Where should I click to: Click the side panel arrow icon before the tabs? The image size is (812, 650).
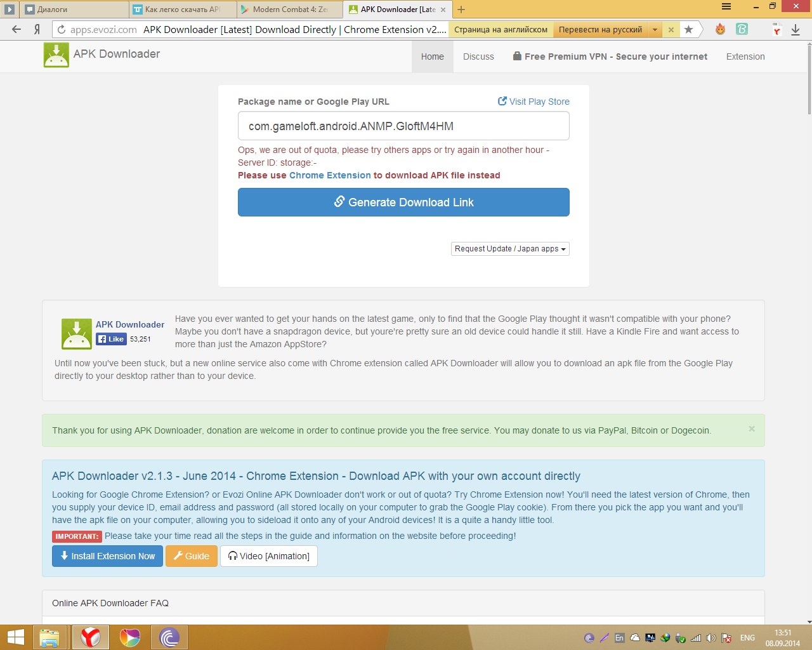pyautogui.click(x=10, y=10)
